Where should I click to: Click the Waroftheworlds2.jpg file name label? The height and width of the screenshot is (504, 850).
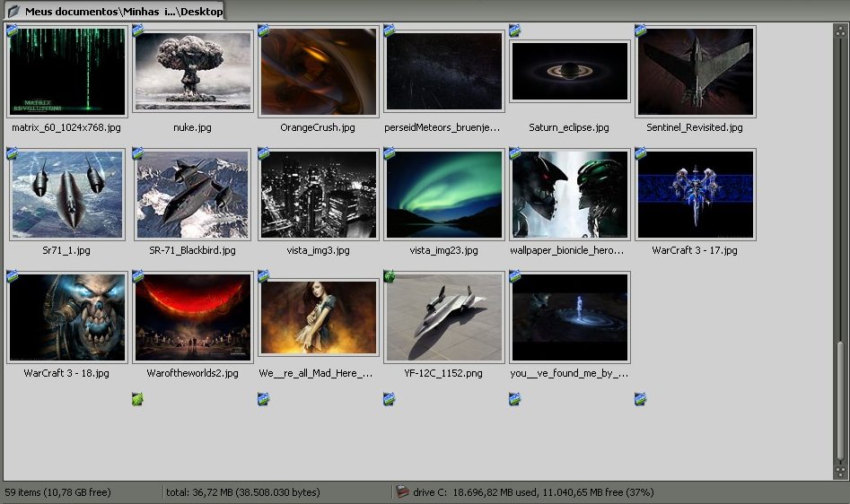(192, 373)
